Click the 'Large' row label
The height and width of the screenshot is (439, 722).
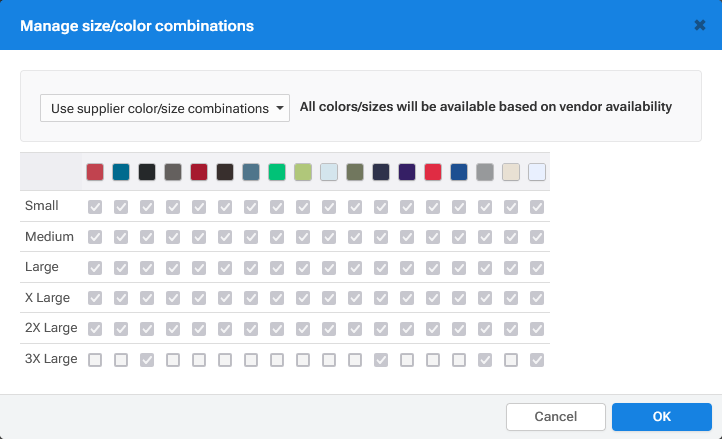pos(41,267)
